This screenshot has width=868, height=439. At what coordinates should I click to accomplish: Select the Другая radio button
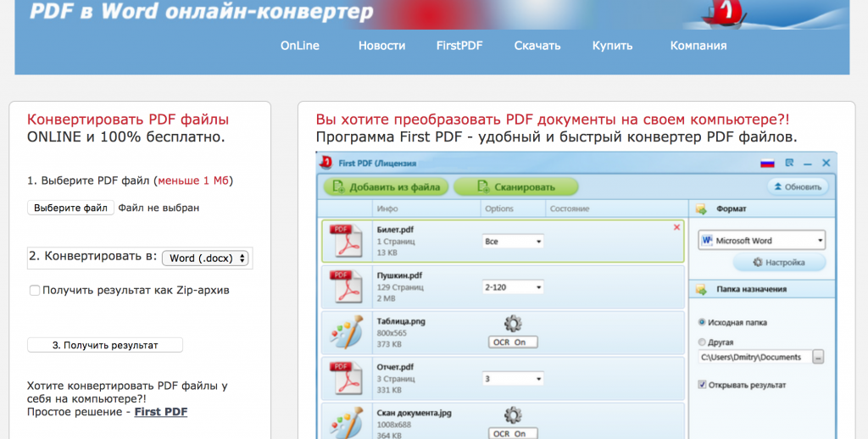(x=702, y=342)
